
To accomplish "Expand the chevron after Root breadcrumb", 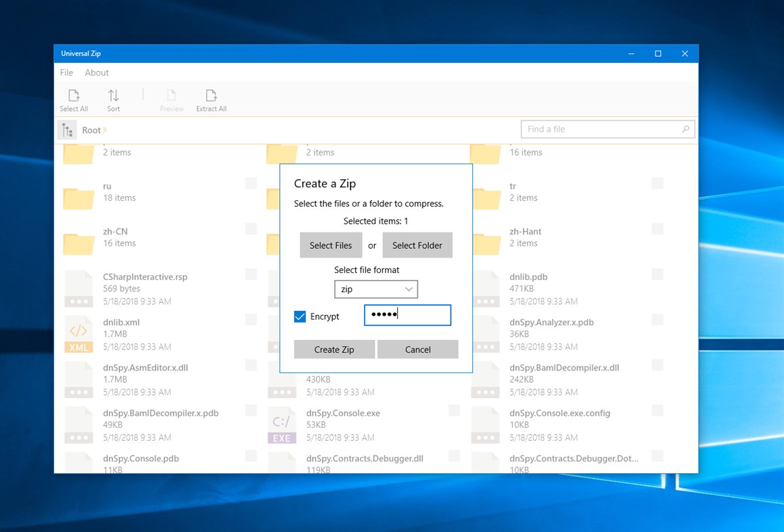I will coord(105,130).
